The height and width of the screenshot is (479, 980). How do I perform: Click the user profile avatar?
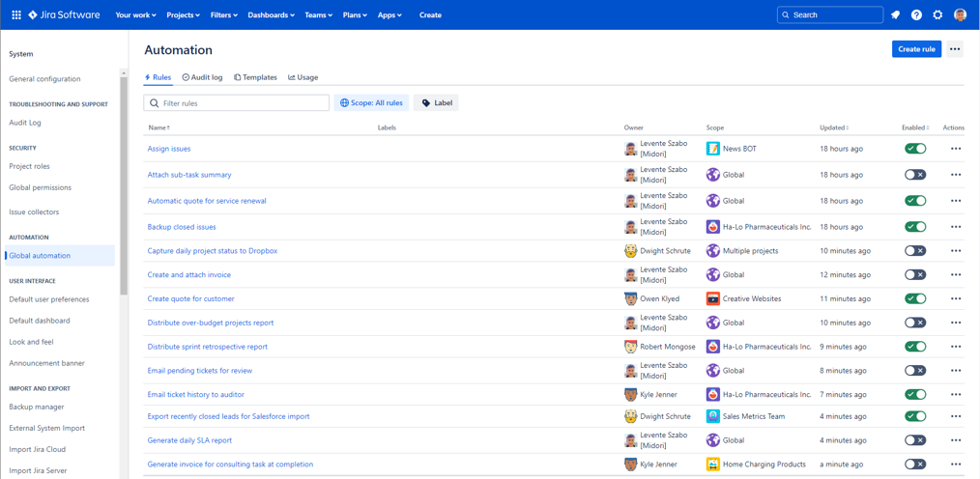point(960,15)
